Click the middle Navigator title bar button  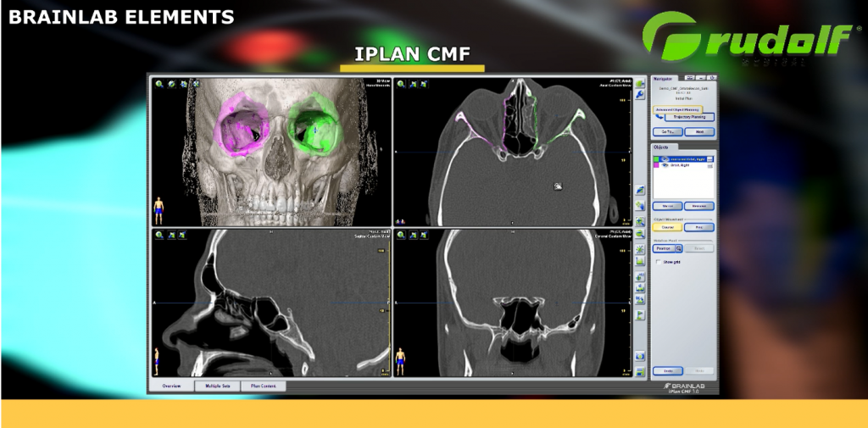[701, 78]
